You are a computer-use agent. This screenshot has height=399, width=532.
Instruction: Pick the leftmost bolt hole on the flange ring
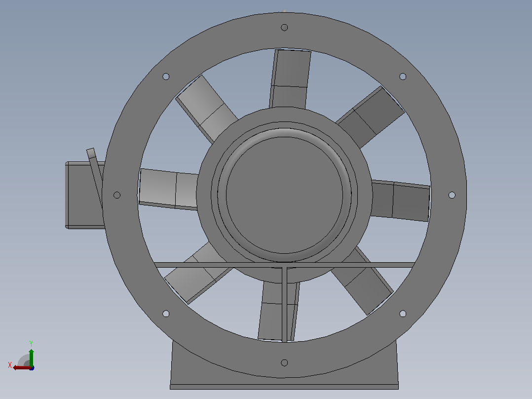tap(116, 195)
